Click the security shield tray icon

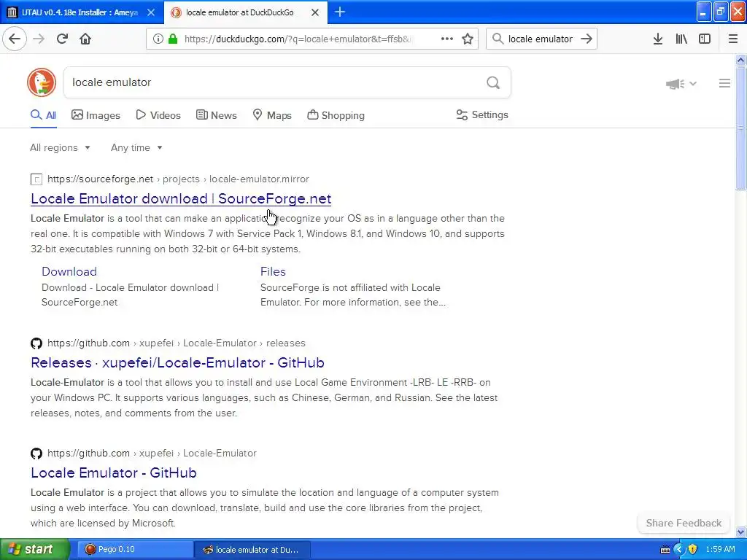pyautogui.click(x=693, y=550)
